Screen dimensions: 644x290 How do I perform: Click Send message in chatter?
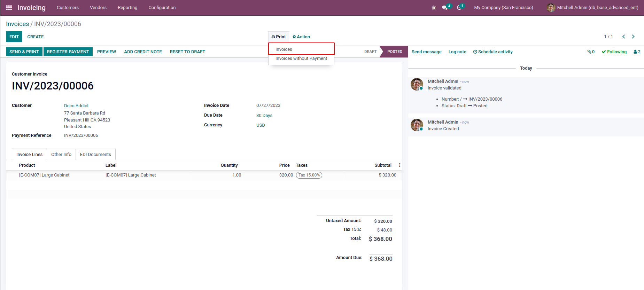[x=426, y=52]
